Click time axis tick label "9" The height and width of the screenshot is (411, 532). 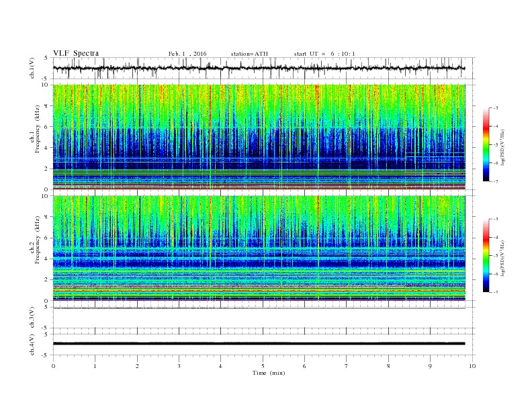click(x=430, y=366)
